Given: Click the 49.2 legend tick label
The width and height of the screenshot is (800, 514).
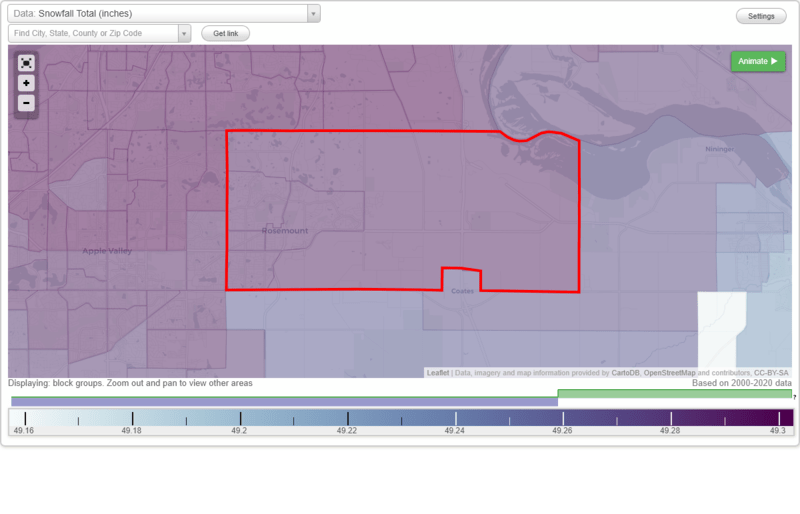Looking at the screenshot, I should point(239,431).
